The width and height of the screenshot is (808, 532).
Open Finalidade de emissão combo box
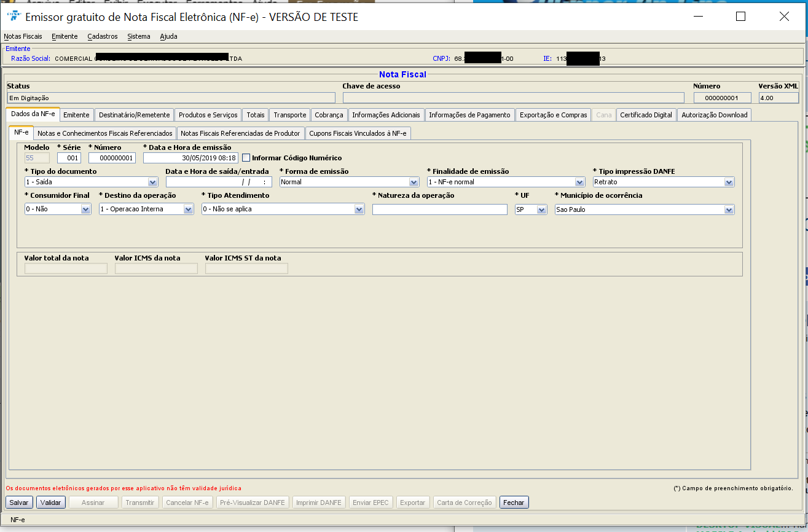(x=579, y=182)
